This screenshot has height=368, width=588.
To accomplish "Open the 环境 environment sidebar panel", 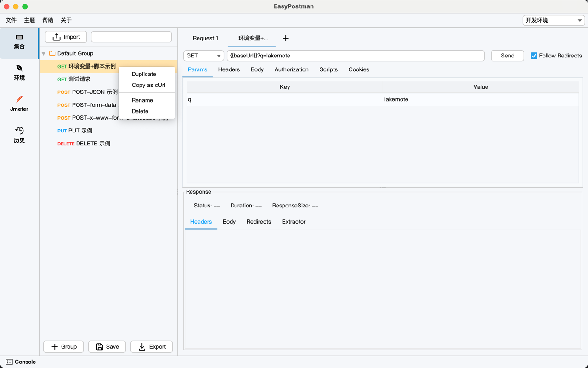I will pyautogui.click(x=19, y=74).
